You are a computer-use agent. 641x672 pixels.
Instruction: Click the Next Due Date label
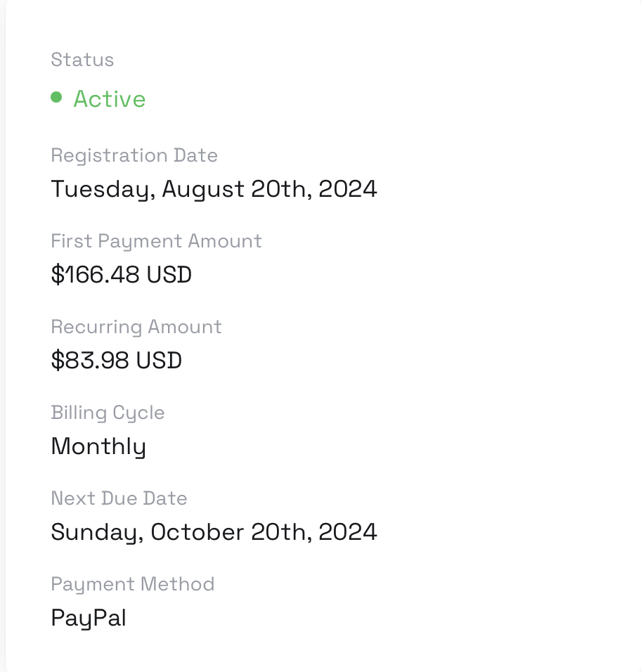point(119,498)
